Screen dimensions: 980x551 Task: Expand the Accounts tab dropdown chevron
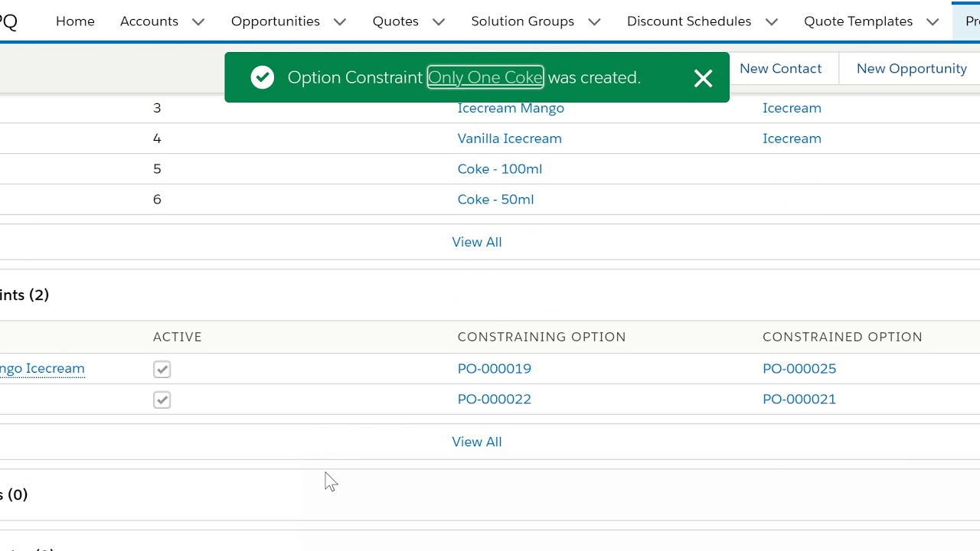pyautogui.click(x=198, y=21)
